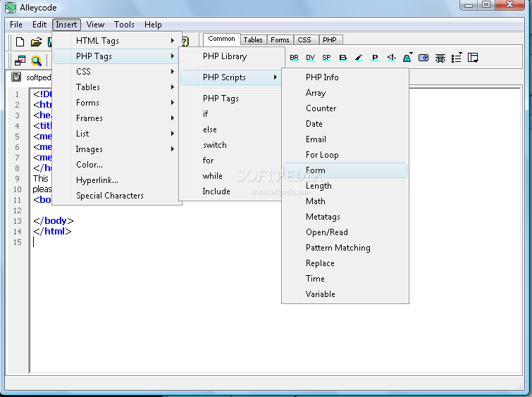Expand the List submenu
This screenshot has width=532, height=397.
coord(116,134)
